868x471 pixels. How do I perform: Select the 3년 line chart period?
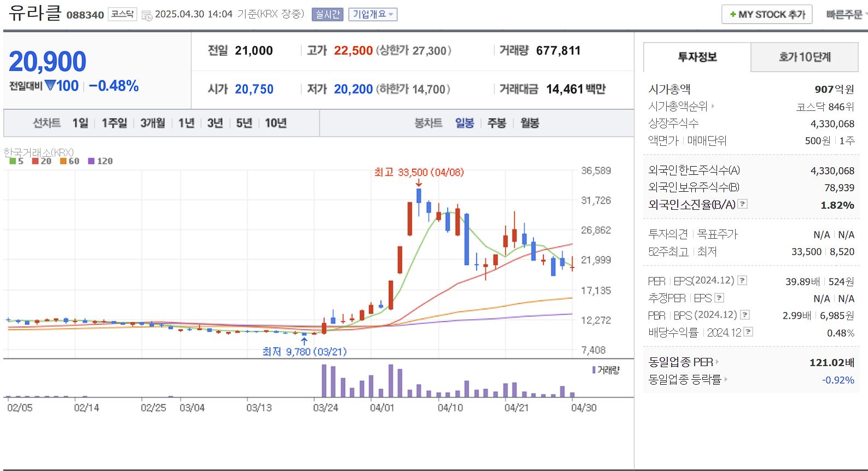215,123
